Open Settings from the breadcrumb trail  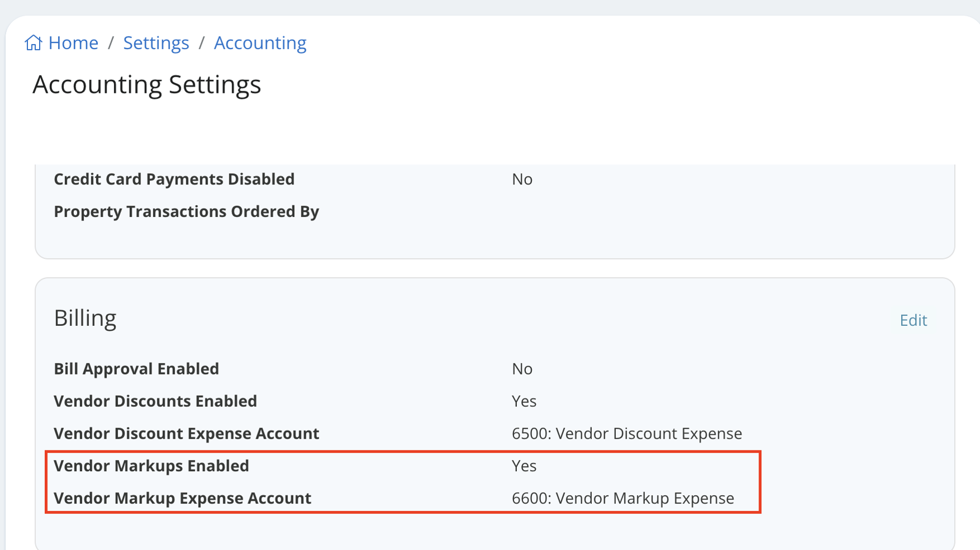pyautogui.click(x=156, y=42)
